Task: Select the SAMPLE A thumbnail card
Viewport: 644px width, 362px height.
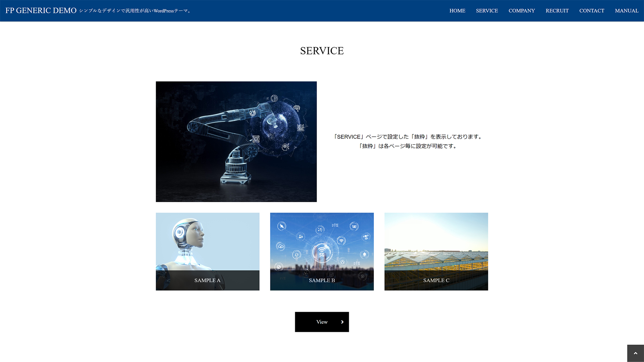Action: (207, 251)
